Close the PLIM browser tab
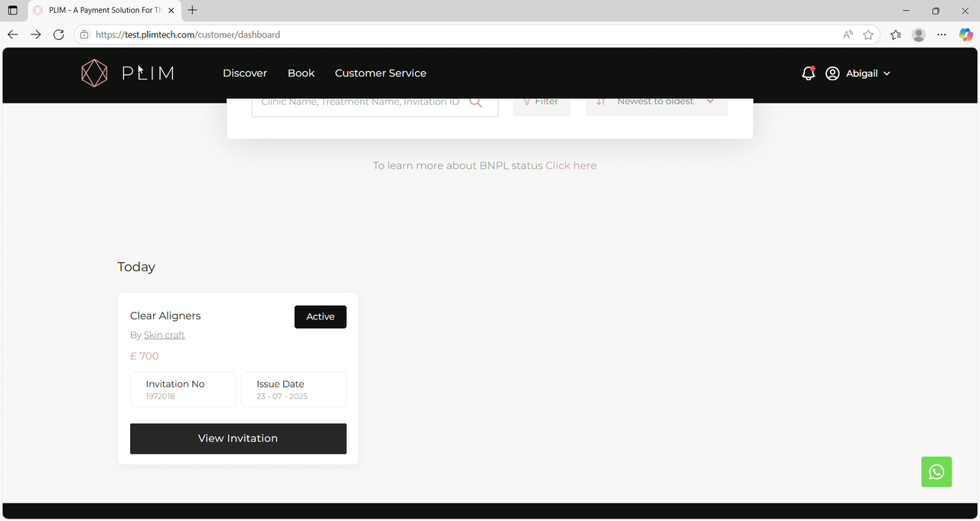980x521 pixels. click(170, 10)
